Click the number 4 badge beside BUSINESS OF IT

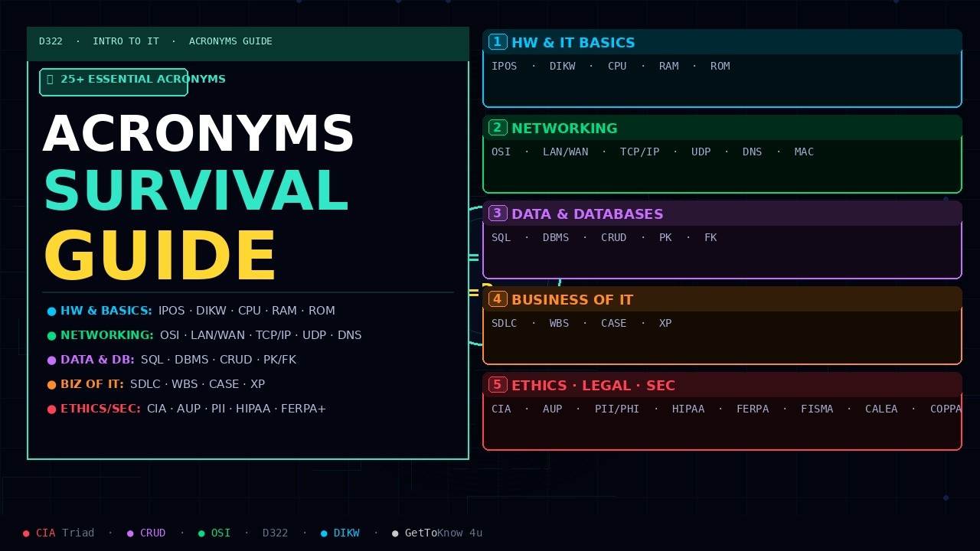498,299
